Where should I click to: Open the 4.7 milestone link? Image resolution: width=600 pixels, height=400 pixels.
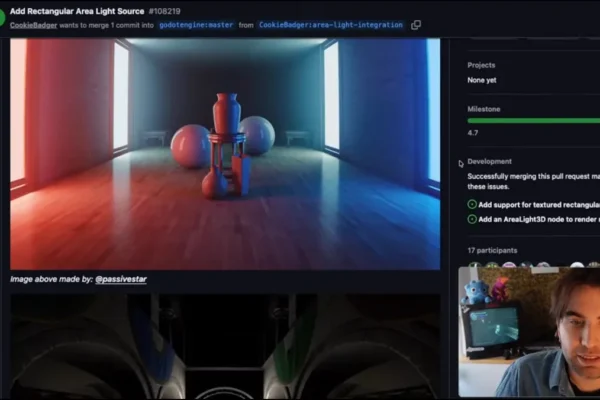pyautogui.click(x=473, y=132)
